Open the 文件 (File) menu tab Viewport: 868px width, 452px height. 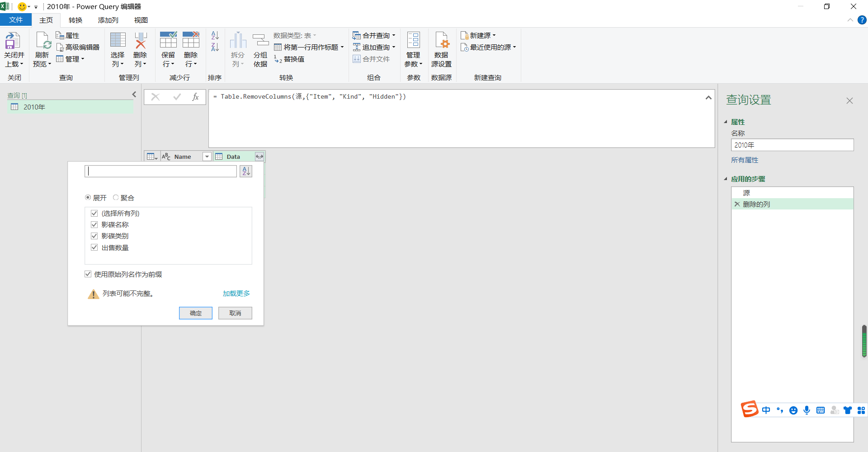coord(16,20)
